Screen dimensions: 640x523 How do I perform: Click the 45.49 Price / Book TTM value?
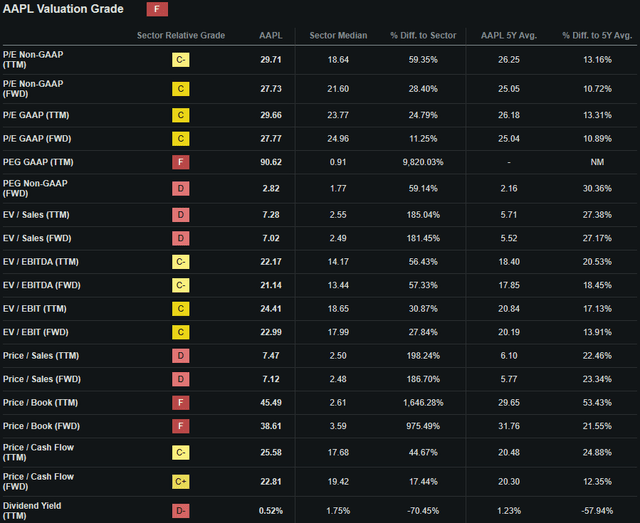click(271, 403)
